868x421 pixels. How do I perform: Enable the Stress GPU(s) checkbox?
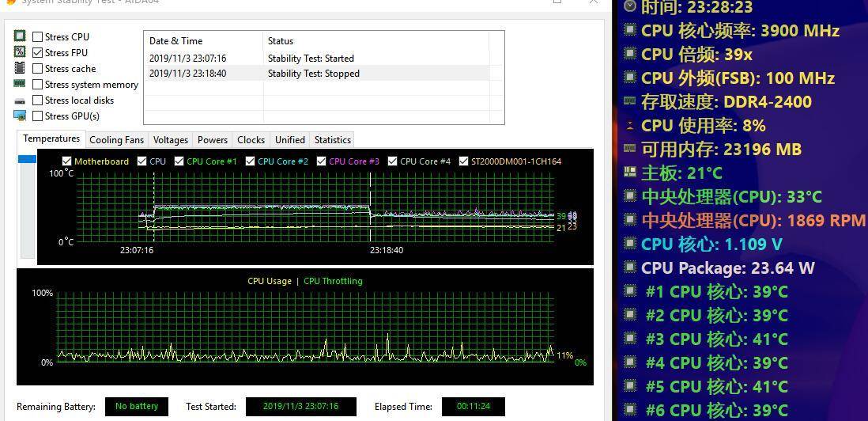38,116
